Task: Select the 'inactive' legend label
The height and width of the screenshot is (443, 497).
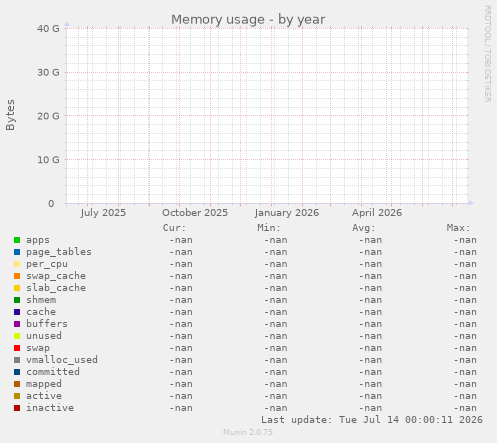Action: tap(50, 408)
